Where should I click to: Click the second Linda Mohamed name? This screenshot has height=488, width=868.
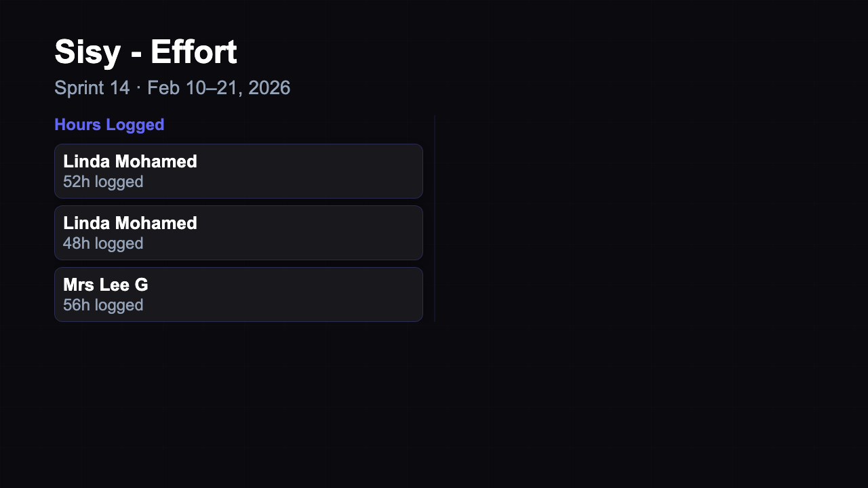(x=130, y=223)
